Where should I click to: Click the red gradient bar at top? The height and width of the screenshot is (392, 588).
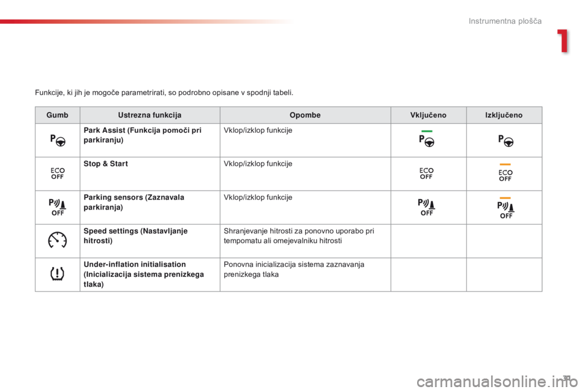click(147, 22)
